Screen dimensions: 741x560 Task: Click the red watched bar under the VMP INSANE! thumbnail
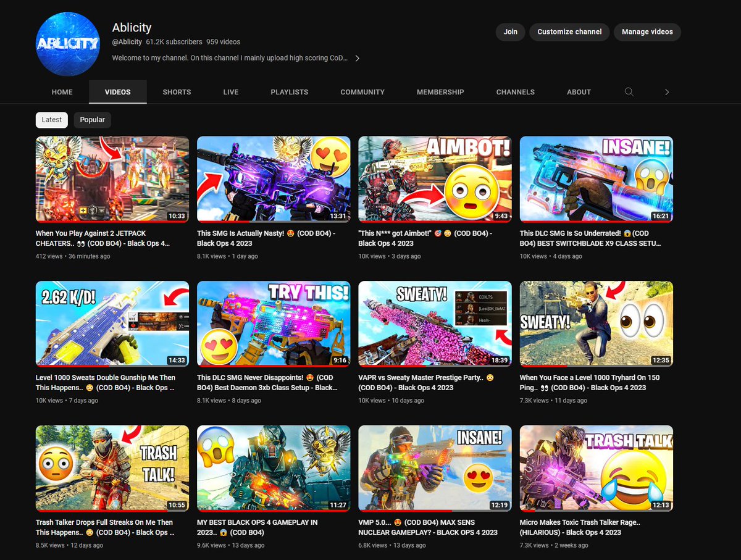[x=405, y=511]
